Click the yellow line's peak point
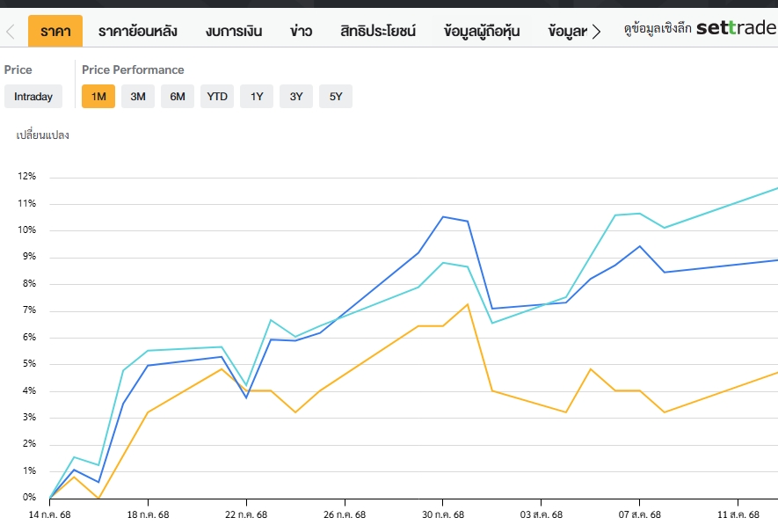The height and width of the screenshot is (532, 778). click(468, 304)
